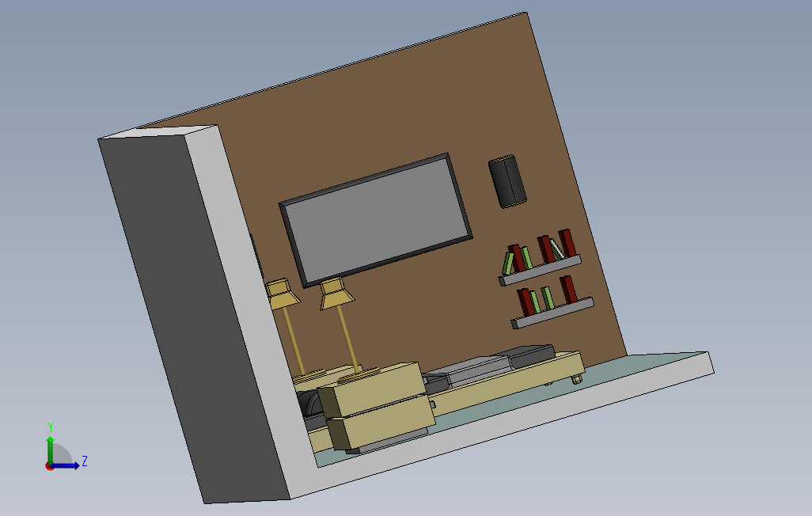Select the lower bookshelf with books
The image size is (812, 516).
point(552,302)
